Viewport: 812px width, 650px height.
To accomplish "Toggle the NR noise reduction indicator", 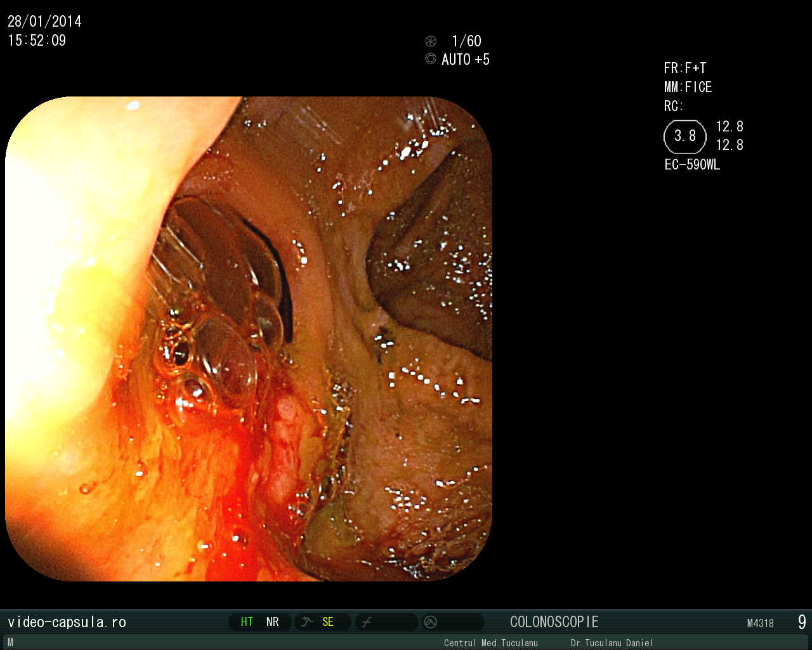I will (273, 622).
